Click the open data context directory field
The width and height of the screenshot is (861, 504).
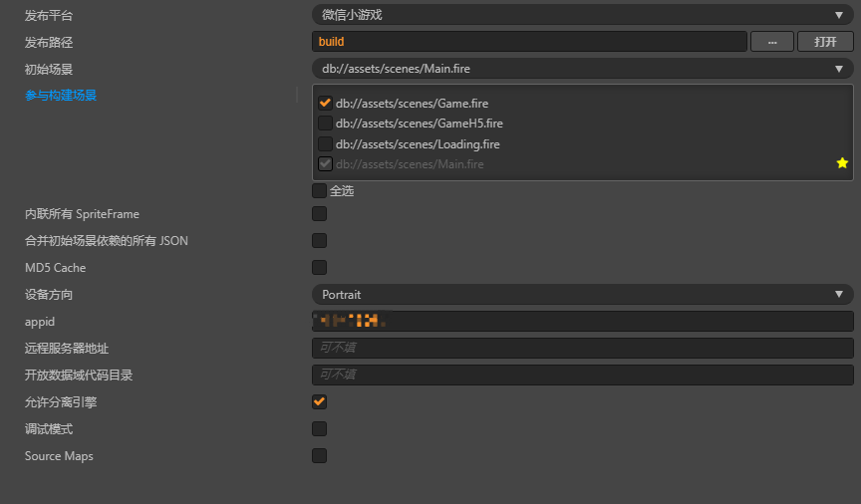[x=582, y=375]
